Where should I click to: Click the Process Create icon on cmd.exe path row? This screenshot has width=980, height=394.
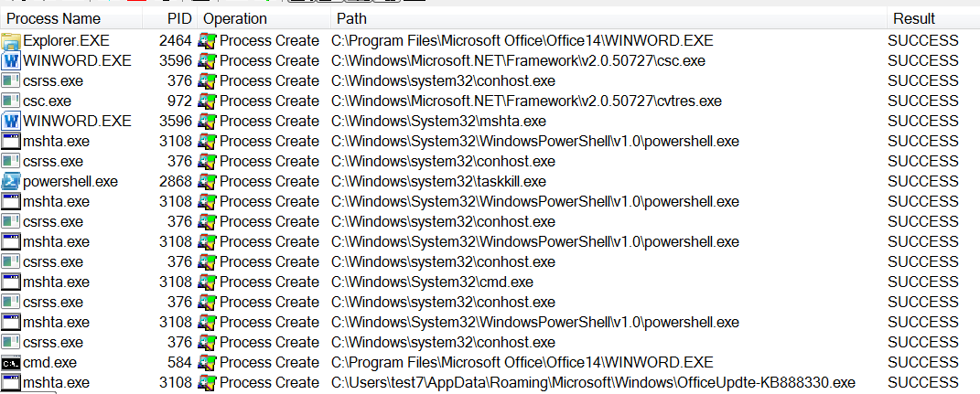click(206, 282)
